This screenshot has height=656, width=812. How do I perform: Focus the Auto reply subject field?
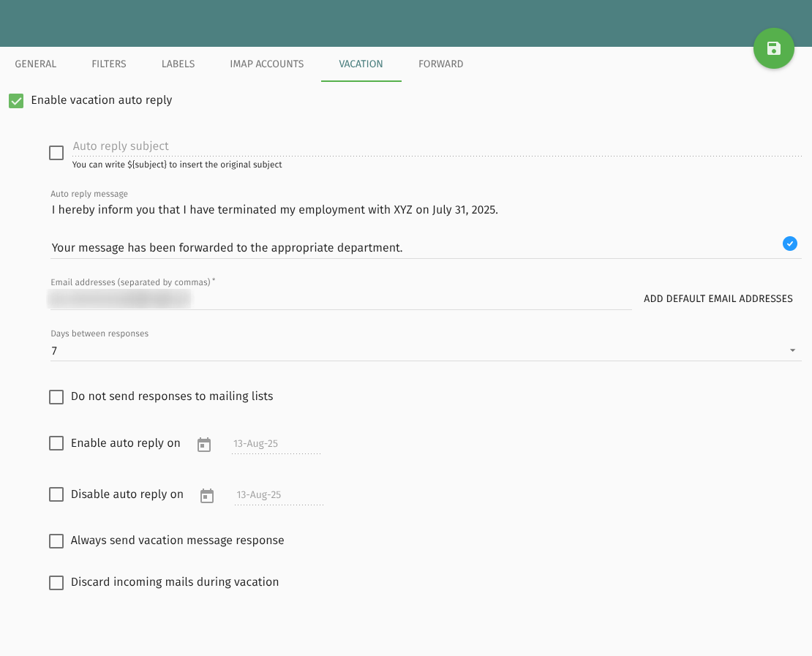(x=437, y=146)
